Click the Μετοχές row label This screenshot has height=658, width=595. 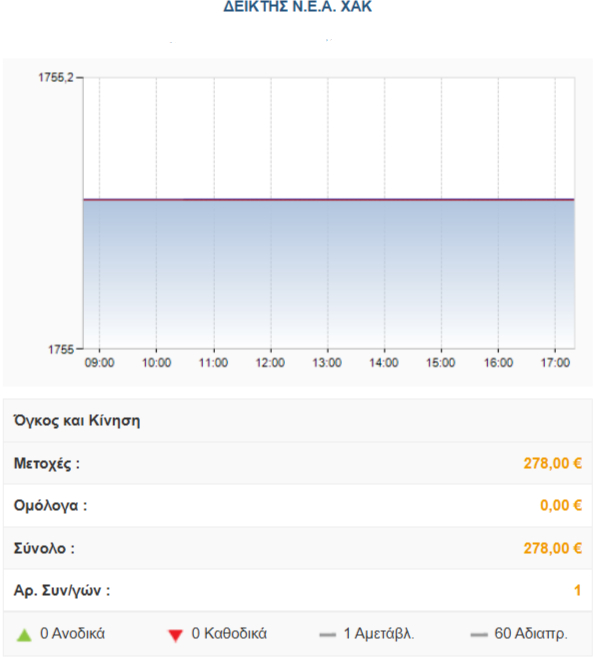tap(47, 463)
